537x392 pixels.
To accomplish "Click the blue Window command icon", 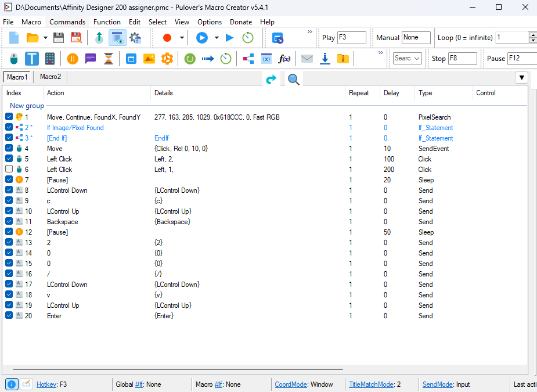I will tap(131, 59).
